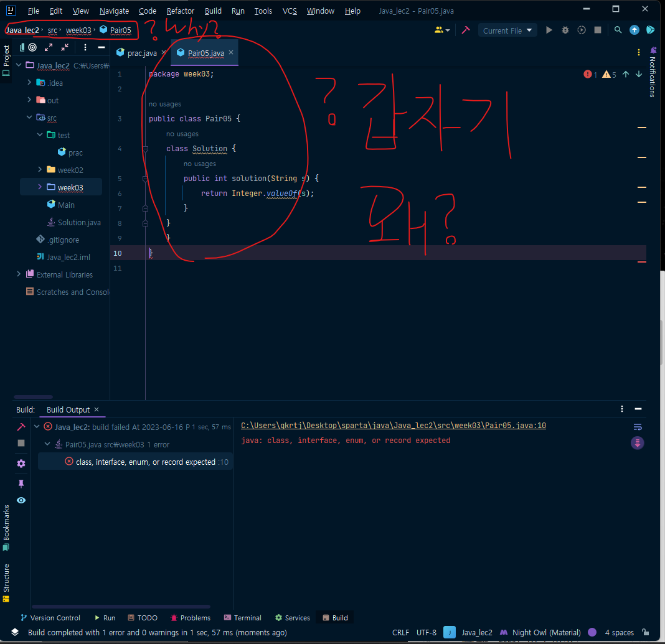The image size is (665, 644).
Task: Run the current file
Action: 549,30
